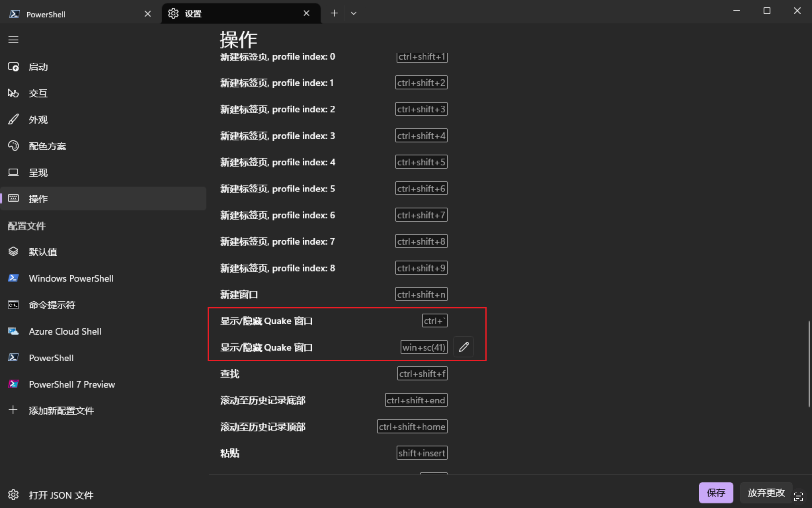
Task: Select the 启动 startup rocket icon
Action: (x=13, y=66)
